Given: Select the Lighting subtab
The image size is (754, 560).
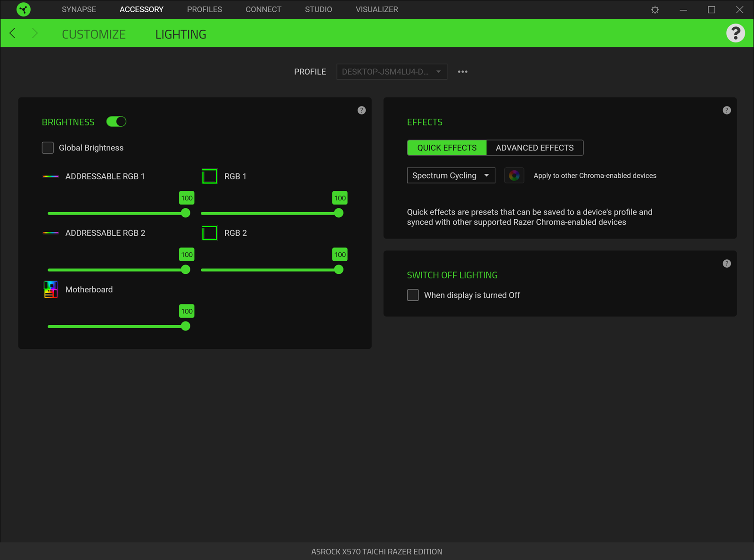Looking at the screenshot, I should coord(181,34).
